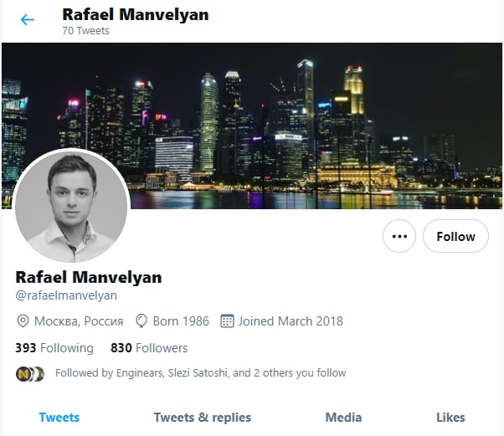This screenshot has width=504, height=436.
Task: Follow Rafael Manvelyan
Action: coord(455,236)
